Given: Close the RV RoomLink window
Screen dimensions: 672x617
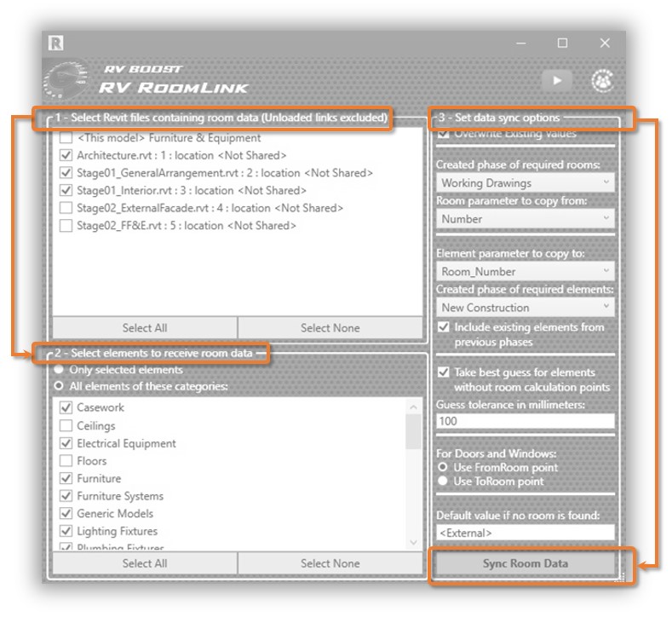Looking at the screenshot, I should (x=604, y=43).
